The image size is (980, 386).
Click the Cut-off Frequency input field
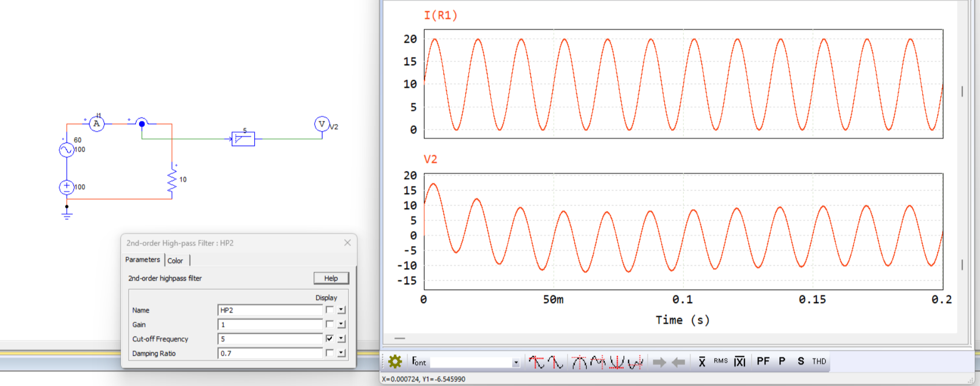(x=270, y=339)
